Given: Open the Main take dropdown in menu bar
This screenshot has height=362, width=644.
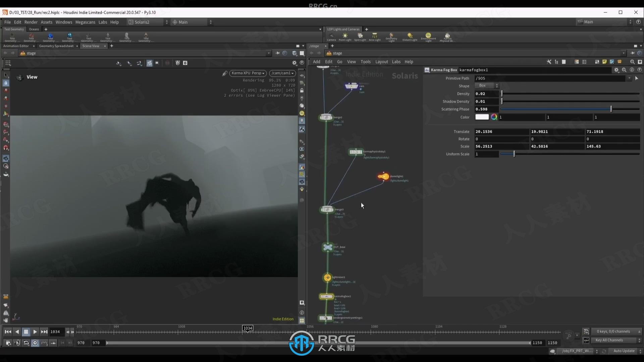Looking at the screenshot, I should click(192, 22).
